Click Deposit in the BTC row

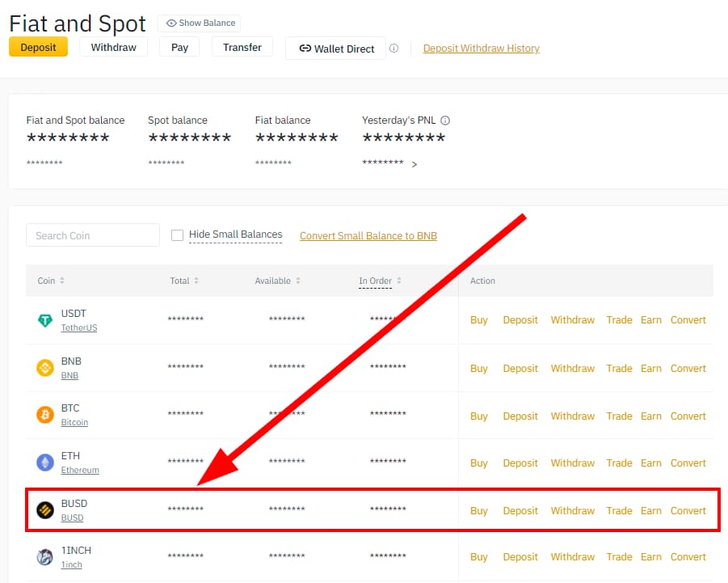pyautogui.click(x=520, y=416)
